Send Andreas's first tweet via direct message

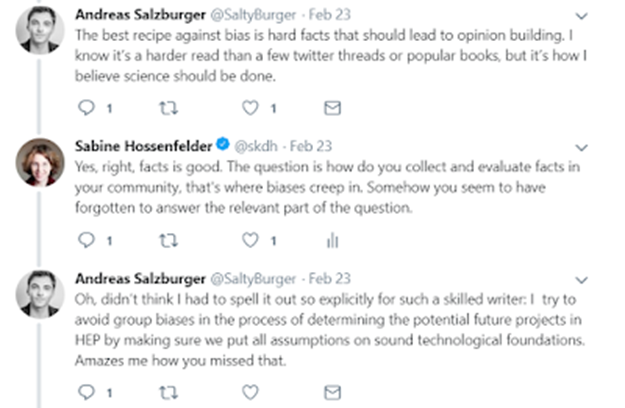coord(333,107)
